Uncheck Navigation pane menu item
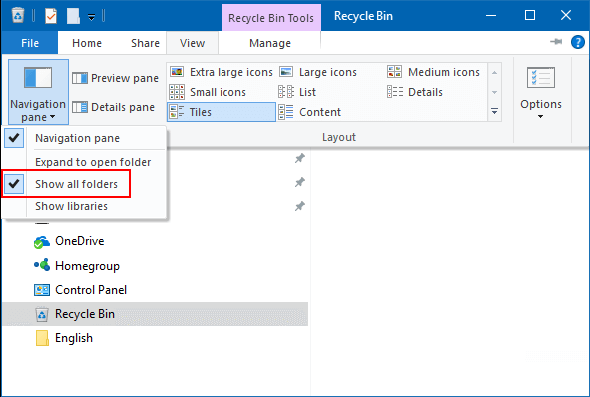590x397 pixels. 84,138
